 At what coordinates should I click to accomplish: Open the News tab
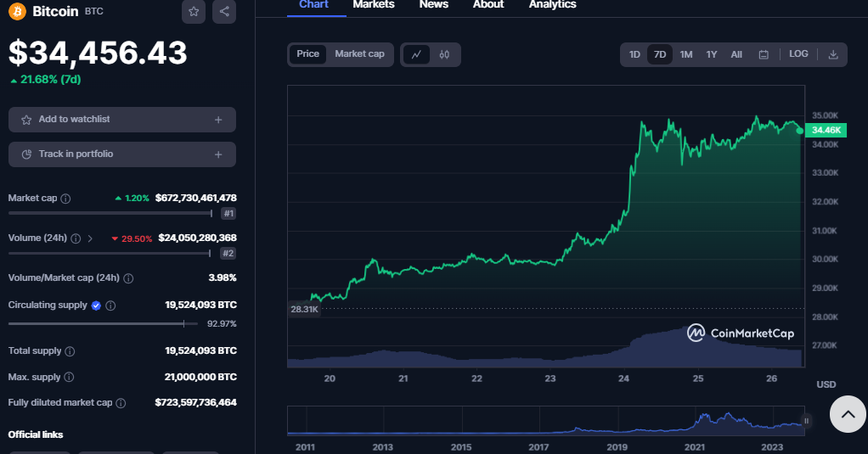pyautogui.click(x=433, y=5)
